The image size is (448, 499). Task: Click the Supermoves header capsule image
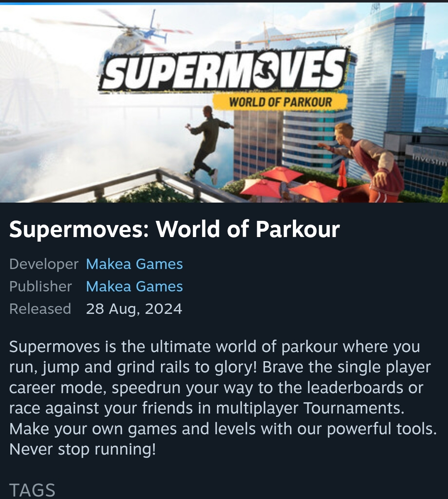224,103
